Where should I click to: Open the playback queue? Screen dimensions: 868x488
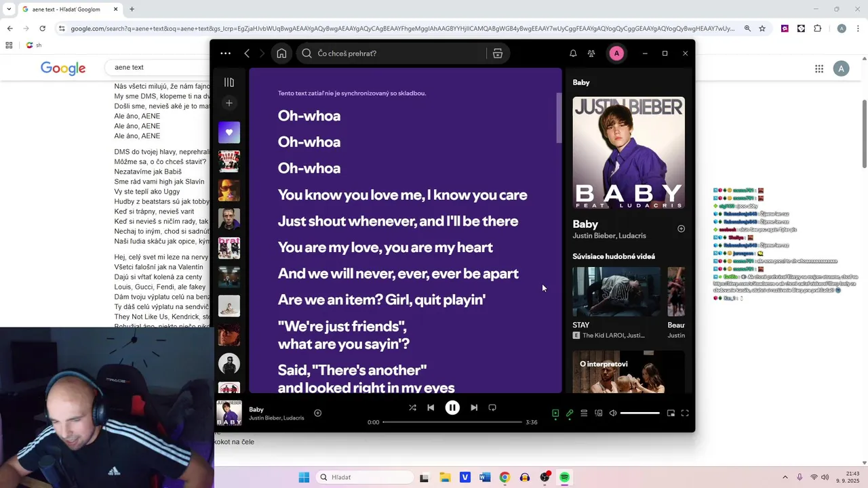point(584,413)
